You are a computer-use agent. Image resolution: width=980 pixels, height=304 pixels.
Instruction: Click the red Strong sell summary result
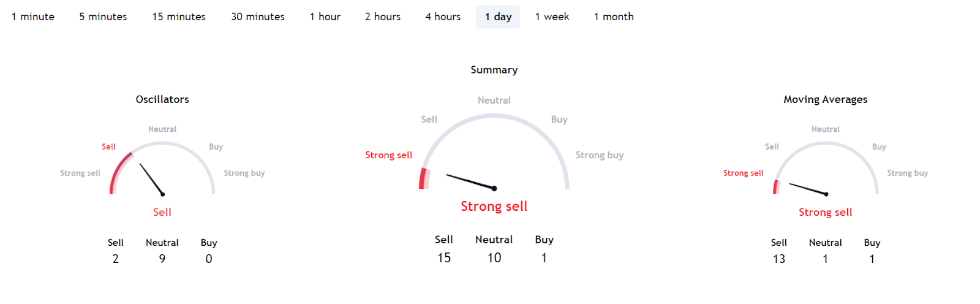[x=494, y=207]
